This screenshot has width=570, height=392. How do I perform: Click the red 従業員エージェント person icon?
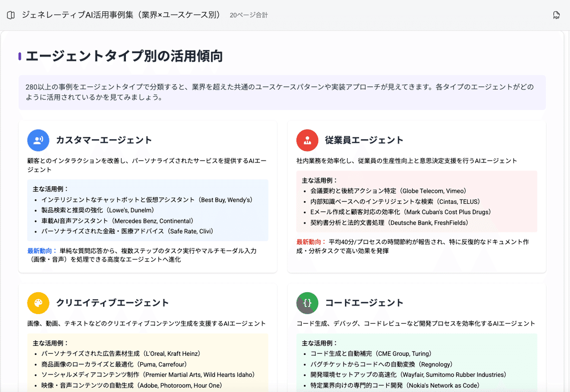pyautogui.click(x=307, y=140)
